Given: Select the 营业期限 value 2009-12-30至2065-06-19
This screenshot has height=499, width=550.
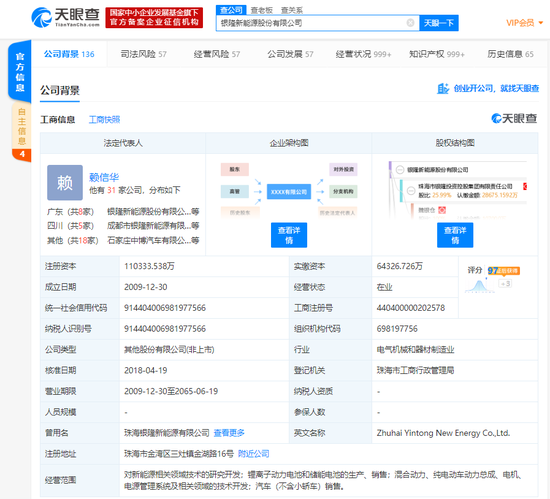Looking at the screenshot, I should pos(171,391).
